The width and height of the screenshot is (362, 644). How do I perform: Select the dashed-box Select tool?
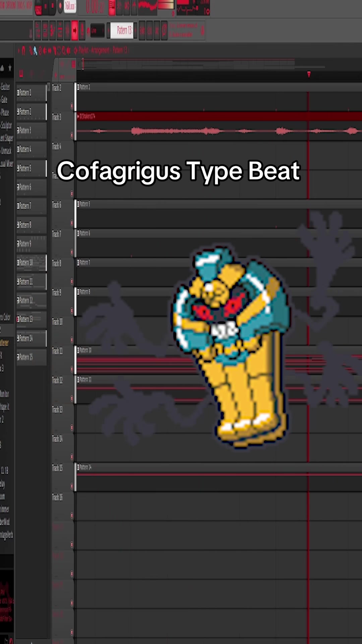coord(59,51)
